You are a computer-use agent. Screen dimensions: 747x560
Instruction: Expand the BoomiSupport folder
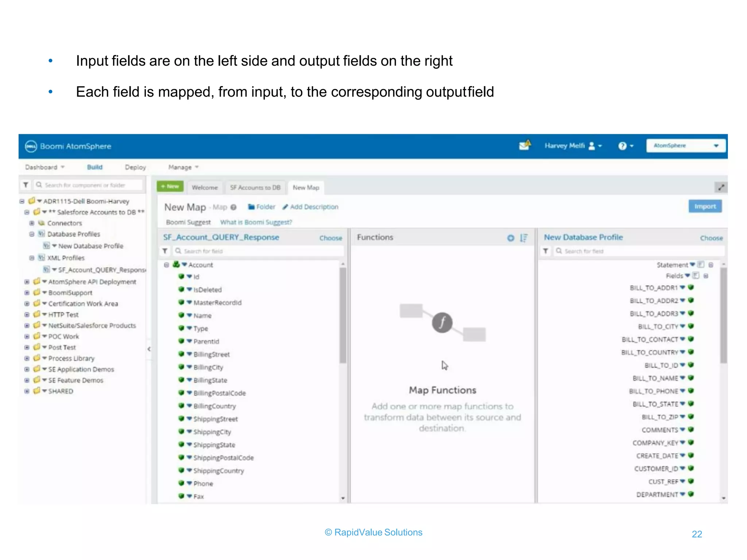27,293
